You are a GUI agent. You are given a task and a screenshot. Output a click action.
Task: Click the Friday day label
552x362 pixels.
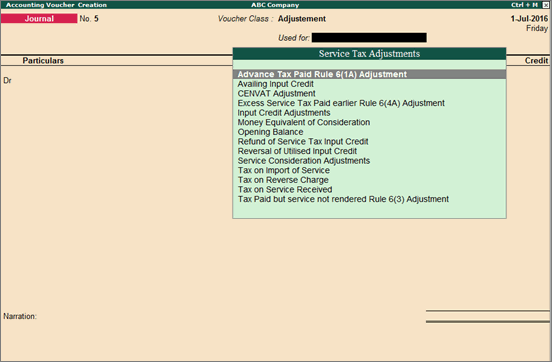tap(537, 28)
